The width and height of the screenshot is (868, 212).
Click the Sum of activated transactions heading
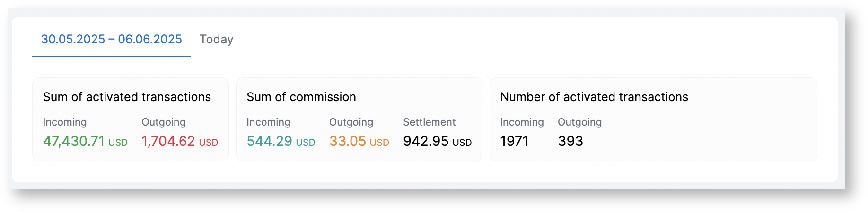coord(127,97)
